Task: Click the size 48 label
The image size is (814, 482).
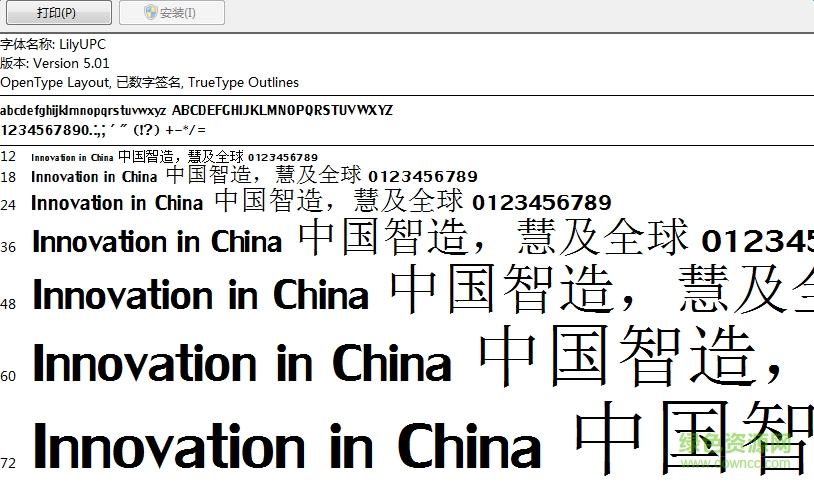Action: click(8, 304)
